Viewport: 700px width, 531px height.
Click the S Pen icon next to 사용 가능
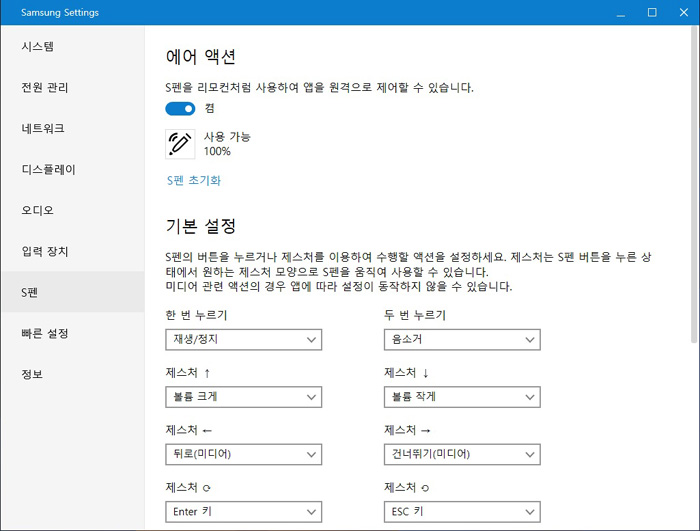click(180, 144)
